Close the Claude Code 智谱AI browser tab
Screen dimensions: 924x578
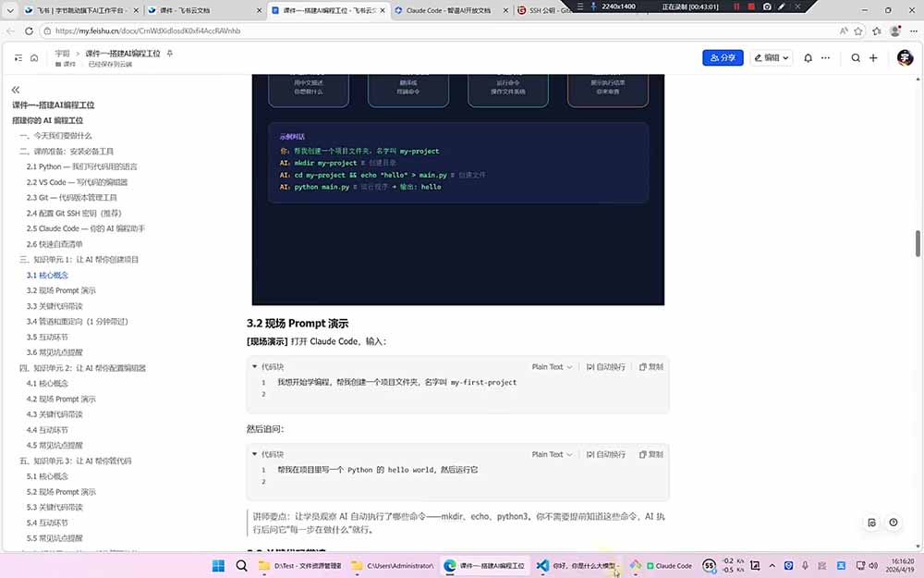[505, 10]
